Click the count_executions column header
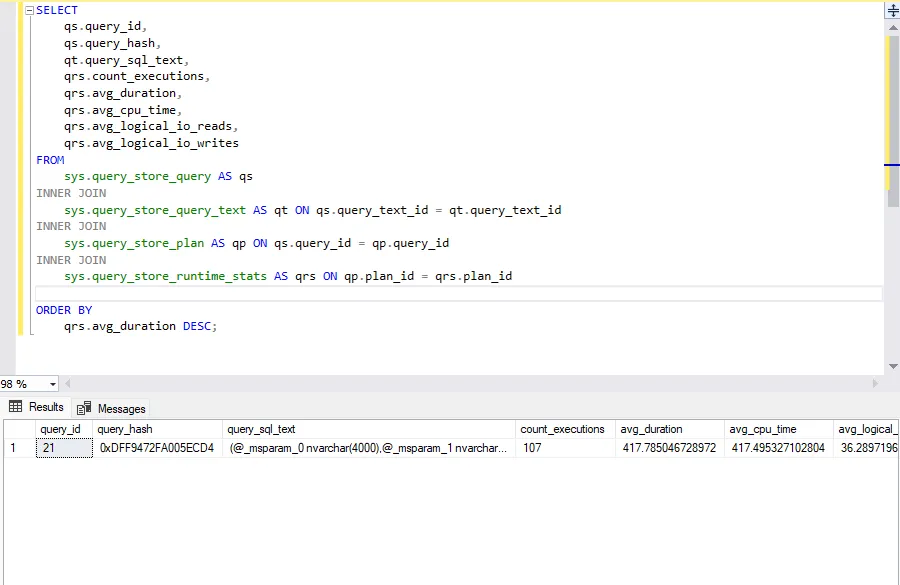This screenshot has width=900, height=585. tap(563, 429)
